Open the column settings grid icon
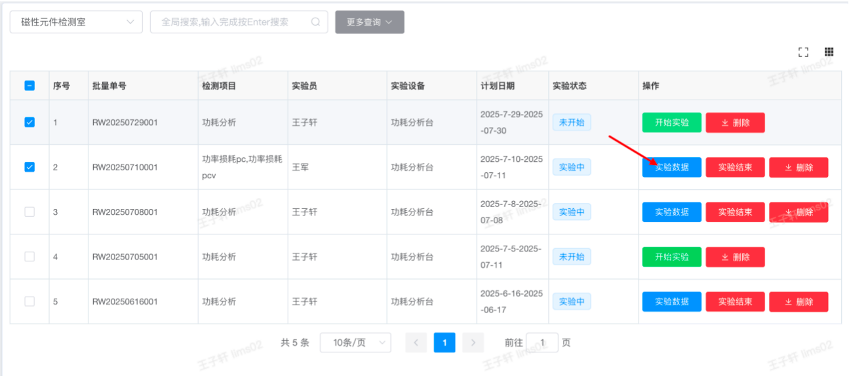 tap(829, 52)
